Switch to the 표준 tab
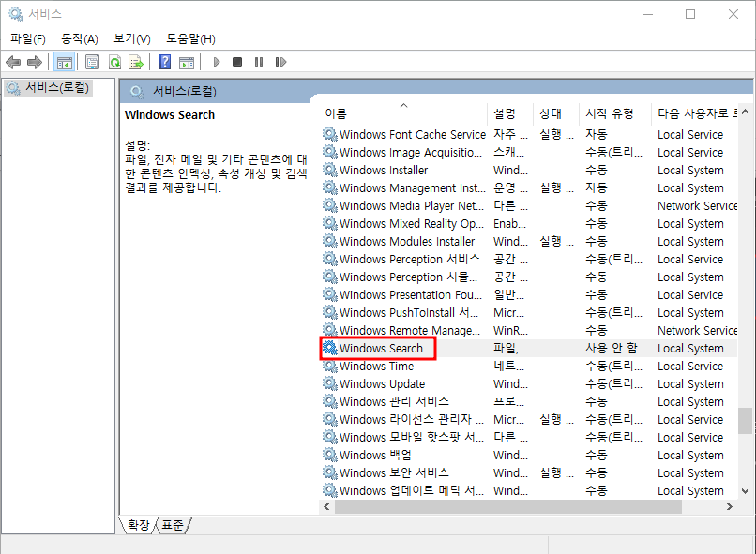The image size is (756, 554). click(x=173, y=525)
